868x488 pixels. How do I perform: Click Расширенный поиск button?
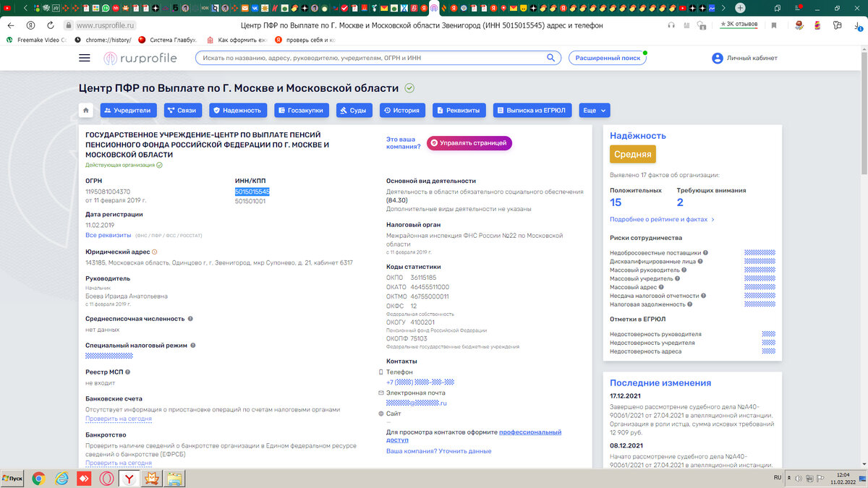[x=608, y=58]
